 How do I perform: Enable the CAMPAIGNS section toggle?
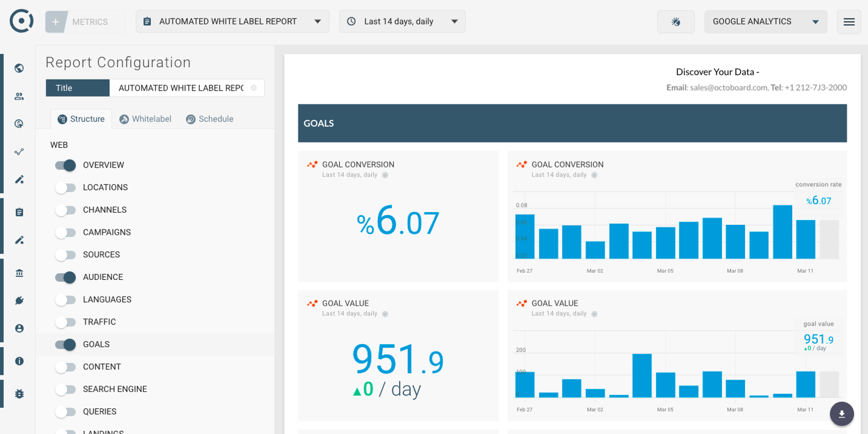pos(65,232)
